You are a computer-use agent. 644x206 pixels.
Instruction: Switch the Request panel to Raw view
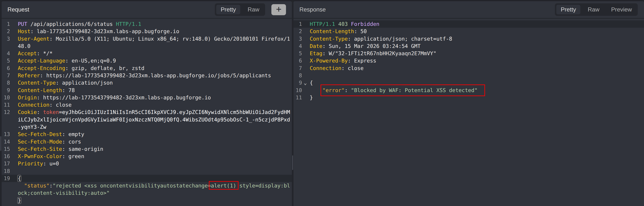point(253,9)
